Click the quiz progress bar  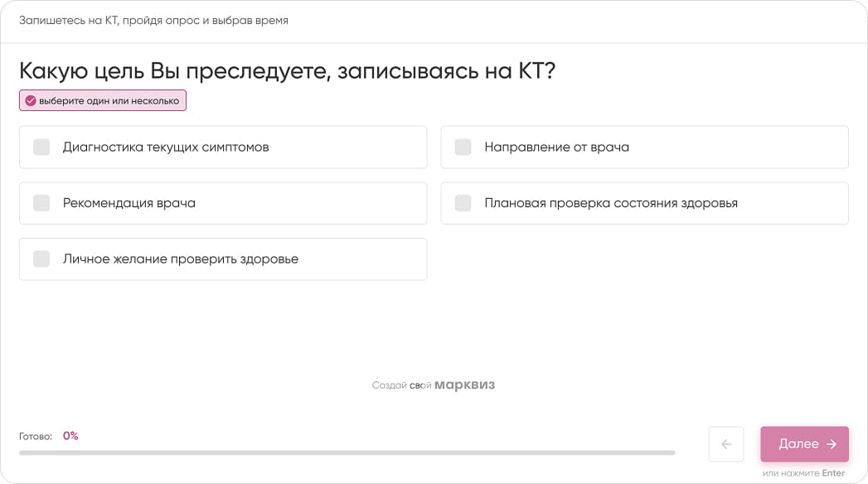tap(348, 452)
